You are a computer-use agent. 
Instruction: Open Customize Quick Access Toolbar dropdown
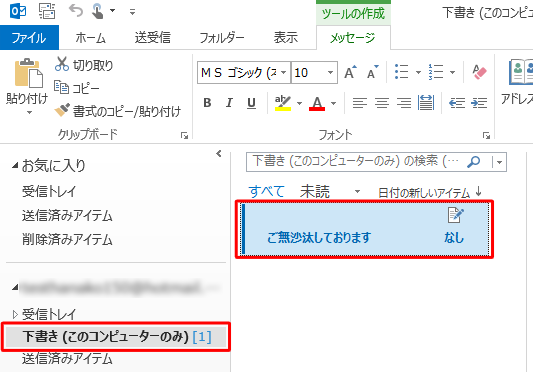click(132, 12)
